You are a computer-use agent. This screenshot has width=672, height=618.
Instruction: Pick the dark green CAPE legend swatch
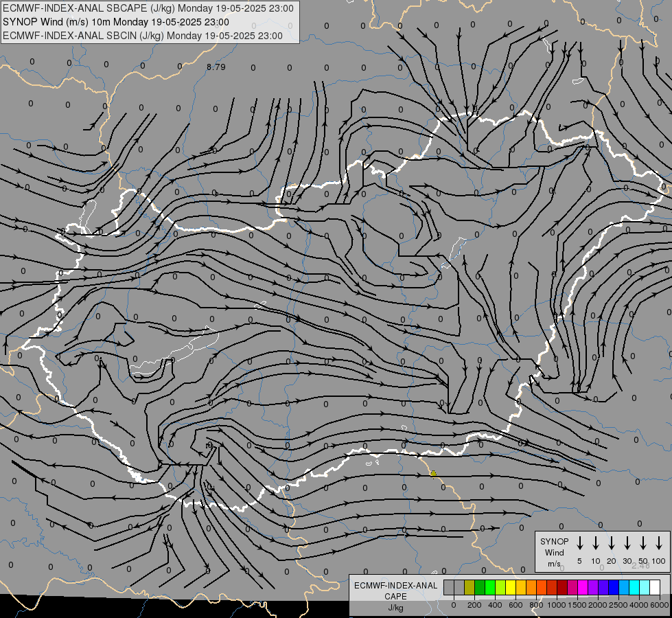point(480,587)
